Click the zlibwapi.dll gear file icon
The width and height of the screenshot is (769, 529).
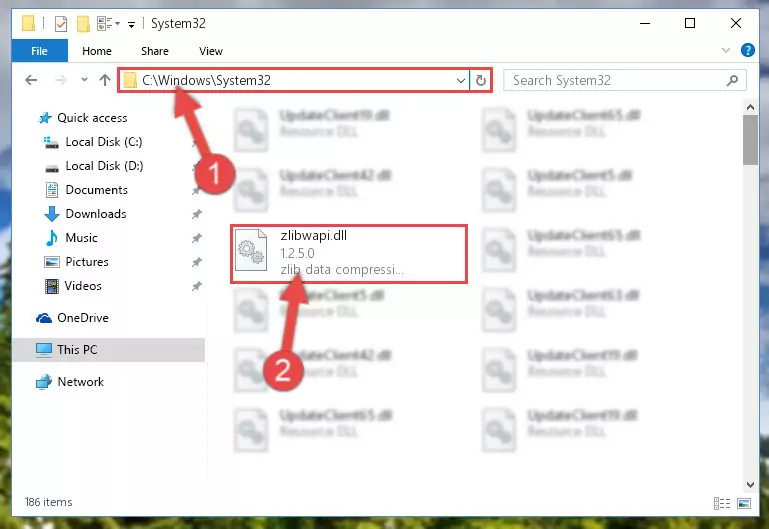(251, 251)
